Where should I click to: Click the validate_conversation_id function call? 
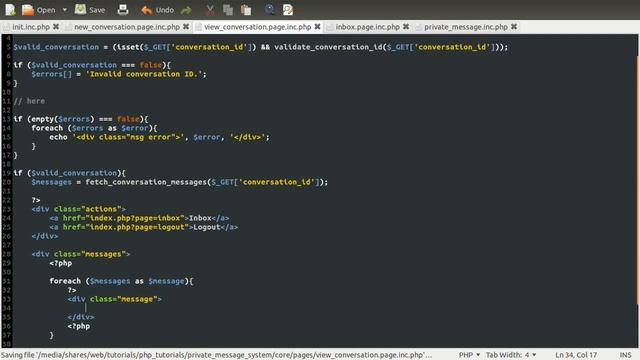pos(391,47)
